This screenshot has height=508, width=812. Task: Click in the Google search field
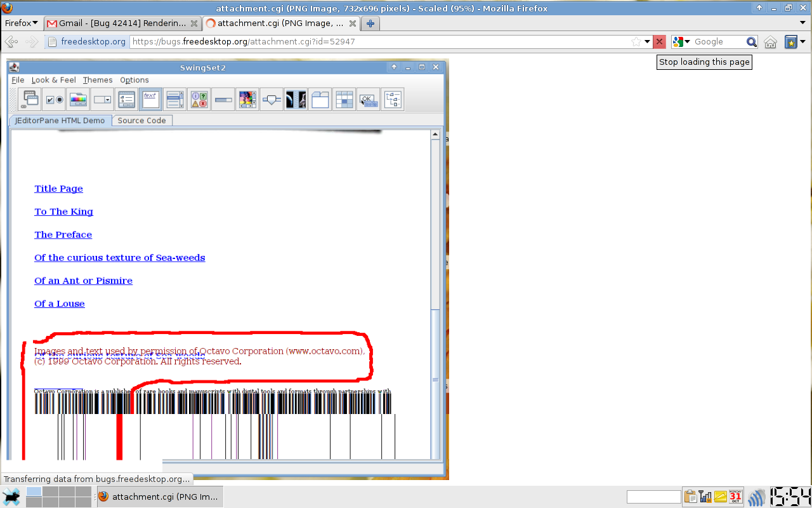point(717,42)
